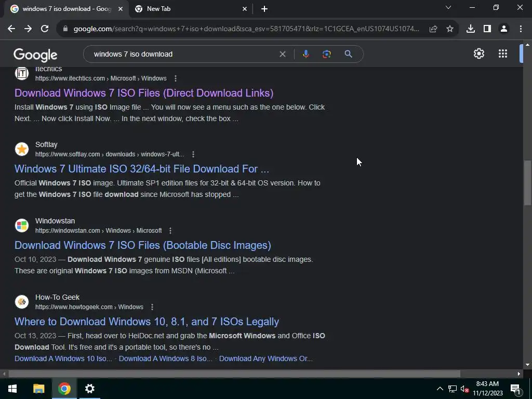This screenshot has width=532, height=399.
Task: Open File Explorer from taskbar
Action: (38, 389)
